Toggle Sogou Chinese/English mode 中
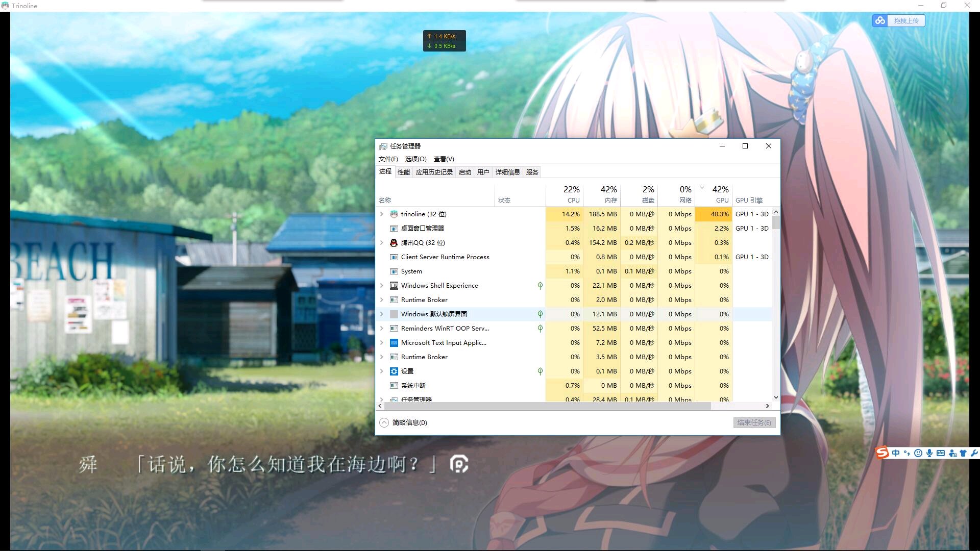The width and height of the screenshot is (980, 551). pyautogui.click(x=896, y=453)
